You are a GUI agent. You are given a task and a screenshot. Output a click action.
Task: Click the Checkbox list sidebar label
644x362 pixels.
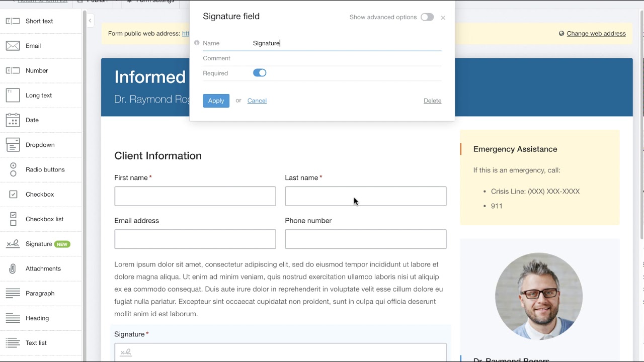tap(45, 219)
